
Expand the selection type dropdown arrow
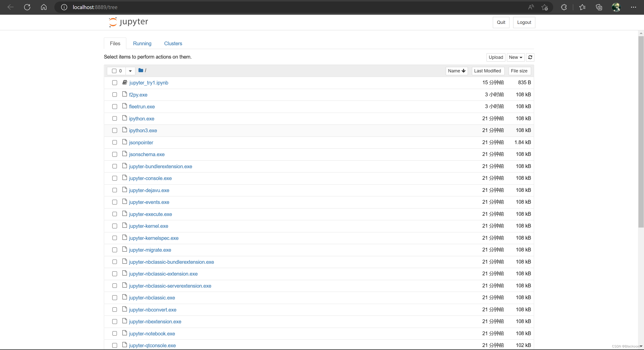pos(130,71)
